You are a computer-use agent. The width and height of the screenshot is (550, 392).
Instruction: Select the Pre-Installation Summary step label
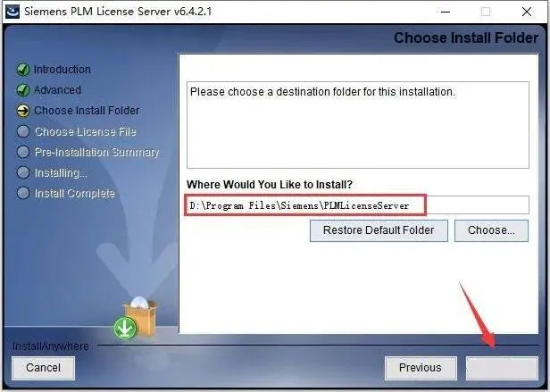click(x=96, y=153)
